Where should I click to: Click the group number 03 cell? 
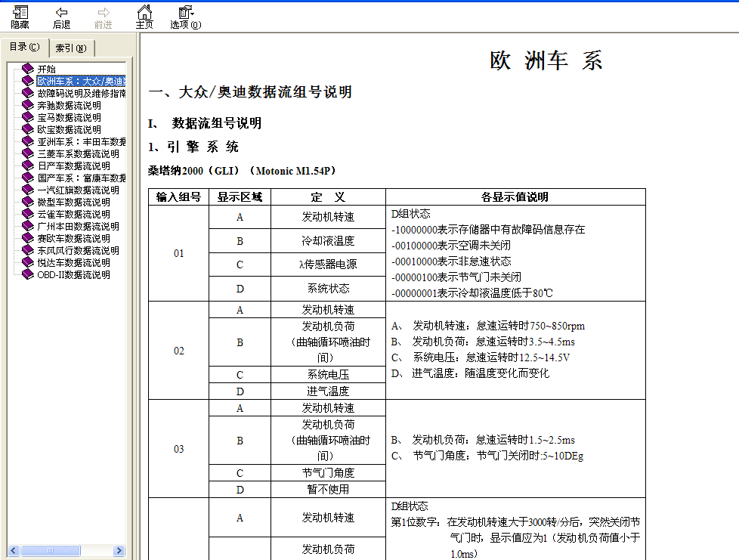click(x=178, y=449)
